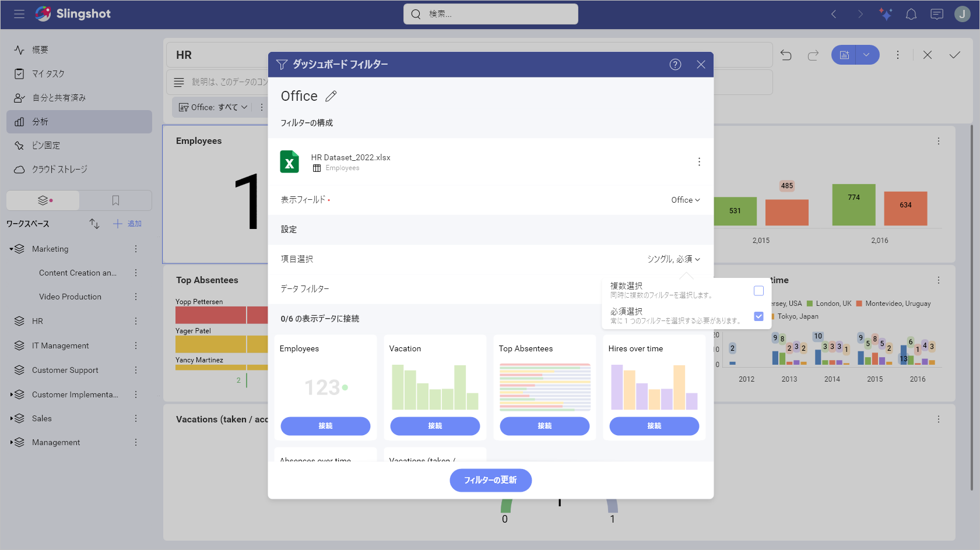The height and width of the screenshot is (550, 980).
Task: Enable 複数選択 checkbox
Action: click(x=758, y=291)
